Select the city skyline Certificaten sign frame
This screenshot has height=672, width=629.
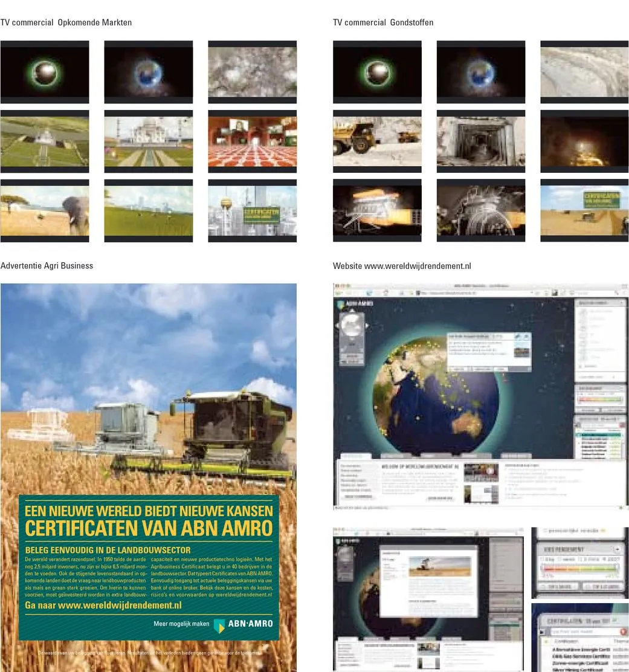click(253, 211)
